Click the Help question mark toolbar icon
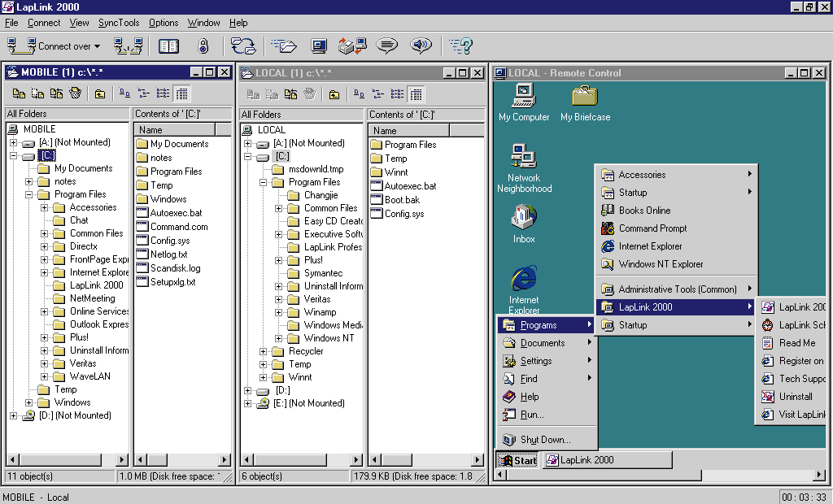Viewport: 833px width, 504px height. click(x=460, y=46)
